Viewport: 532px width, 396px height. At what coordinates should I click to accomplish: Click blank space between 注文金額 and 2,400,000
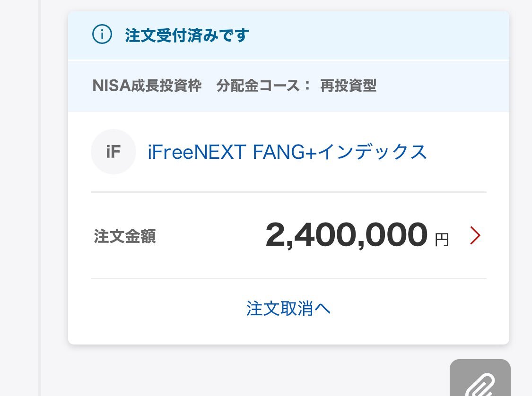[208, 236]
